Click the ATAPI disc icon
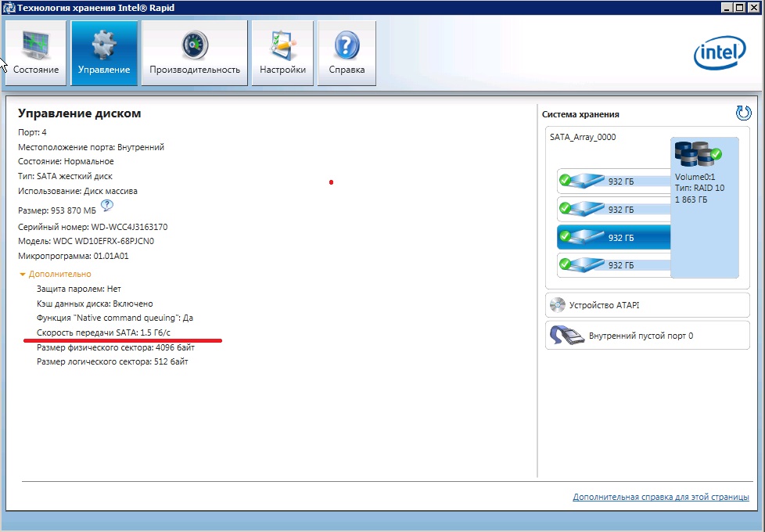The height and width of the screenshot is (532, 765). tap(557, 305)
